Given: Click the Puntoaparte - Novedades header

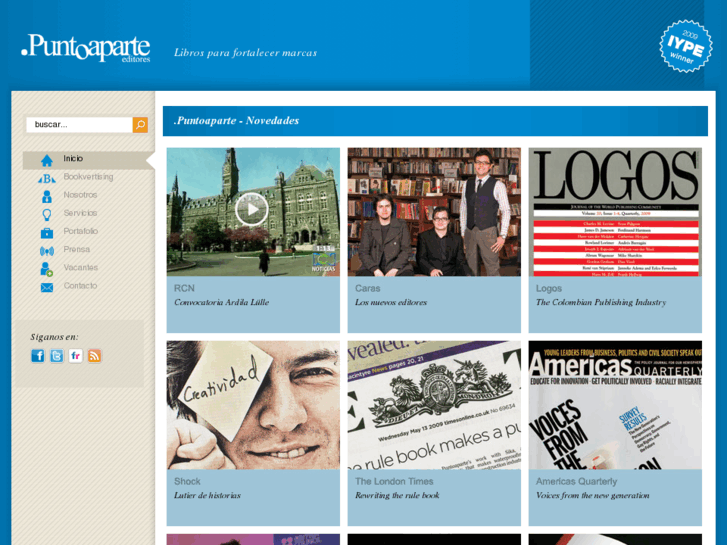Looking at the screenshot, I should 236,121.
